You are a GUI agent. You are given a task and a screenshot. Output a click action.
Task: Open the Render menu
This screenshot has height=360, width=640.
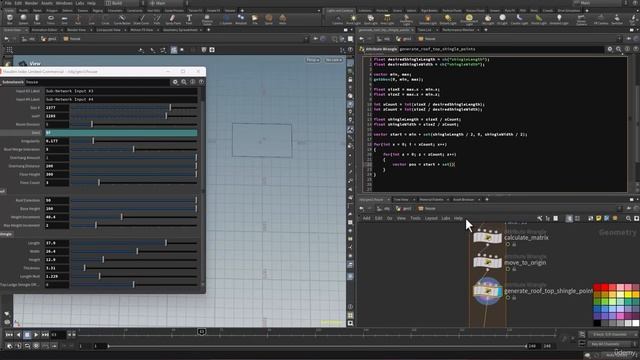31,3
